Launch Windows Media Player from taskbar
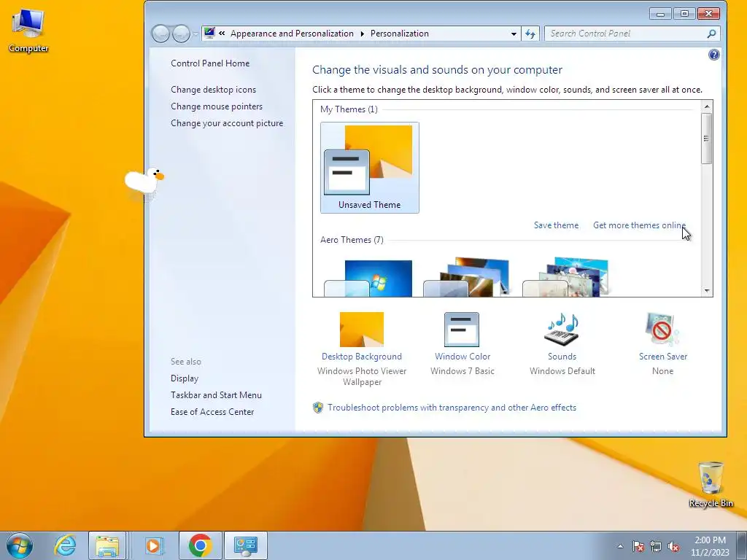747x560 pixels. click(x=153, y=545)
